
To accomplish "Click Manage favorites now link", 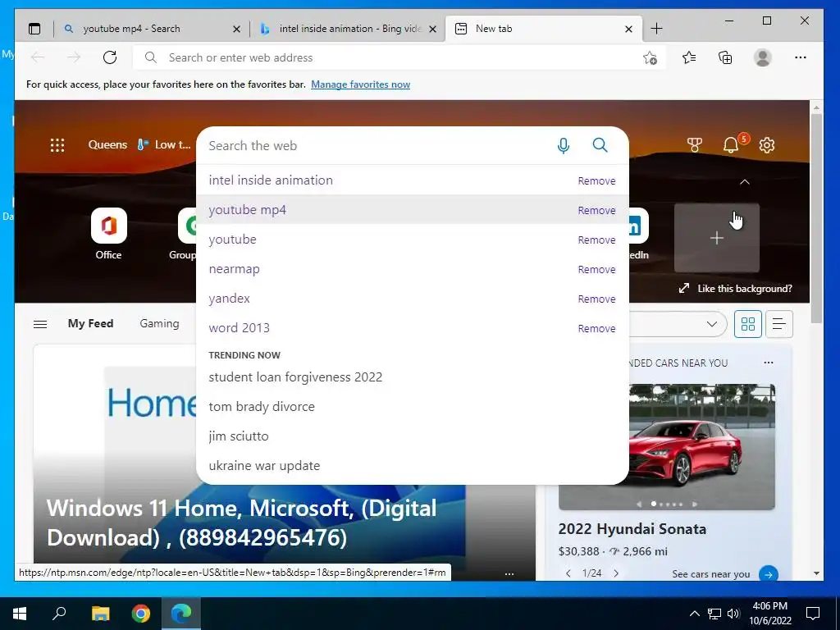I will click(361, 84).
